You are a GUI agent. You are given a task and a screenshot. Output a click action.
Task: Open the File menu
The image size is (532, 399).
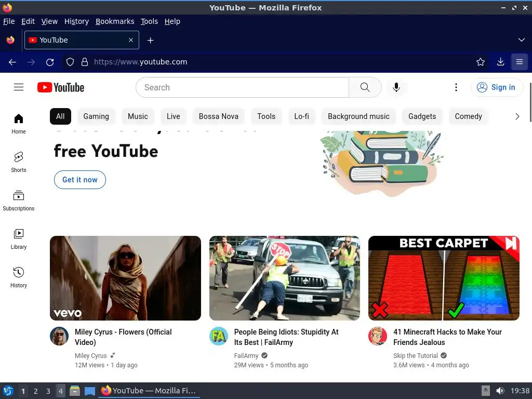9,21
